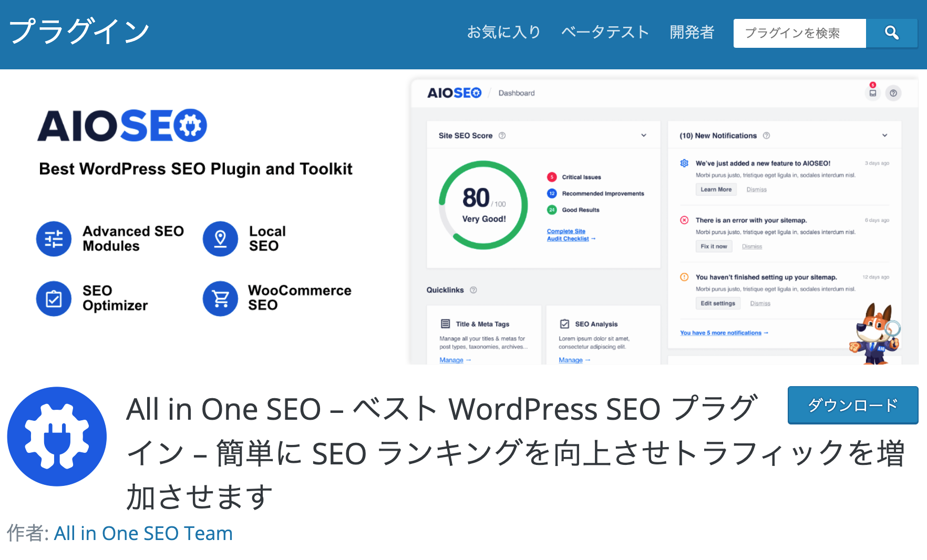Click the SEO Optimizer clipboard icon
This screenshot has height=560, width=927.
tap(54, 298)
